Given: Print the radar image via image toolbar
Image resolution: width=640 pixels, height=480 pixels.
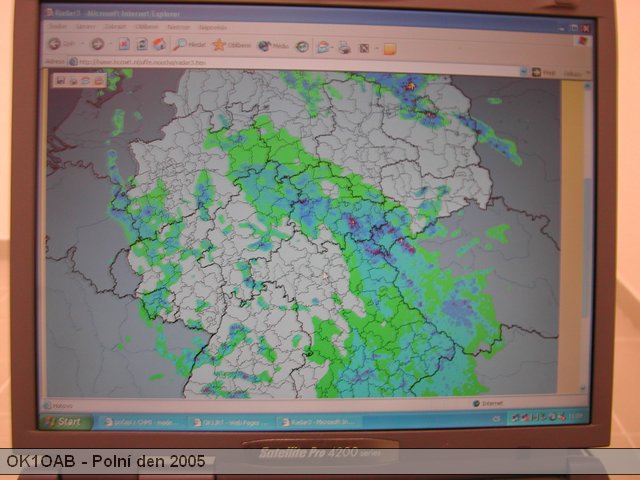Looking at the screenshot, I should point(73,81).
